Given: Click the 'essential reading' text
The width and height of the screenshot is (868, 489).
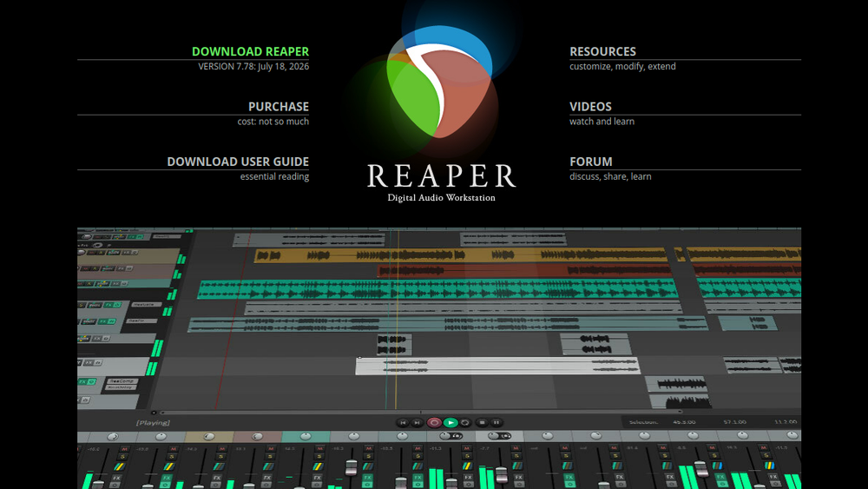Looking at the screenshot, I should 274,176.
